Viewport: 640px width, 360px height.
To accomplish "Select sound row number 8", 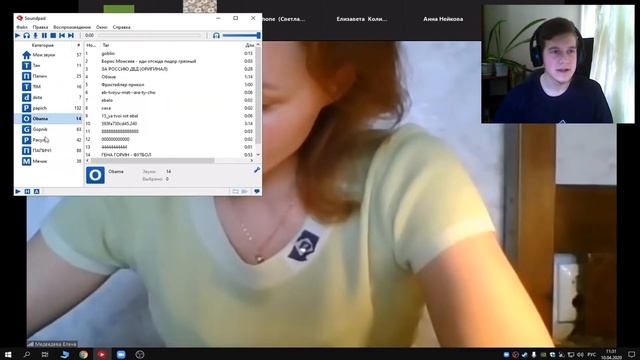I will coord(169,108).
